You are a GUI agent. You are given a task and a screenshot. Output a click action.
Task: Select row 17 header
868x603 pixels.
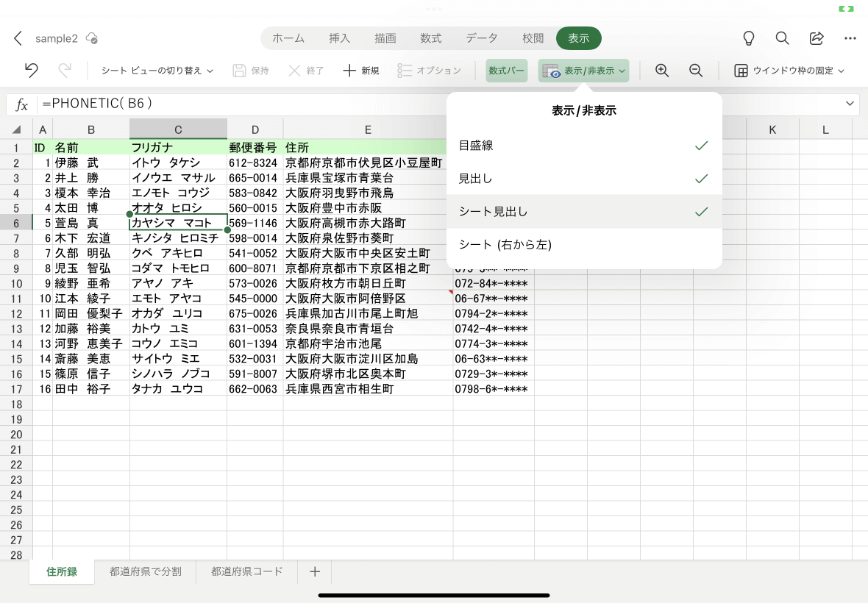(16, 389)
